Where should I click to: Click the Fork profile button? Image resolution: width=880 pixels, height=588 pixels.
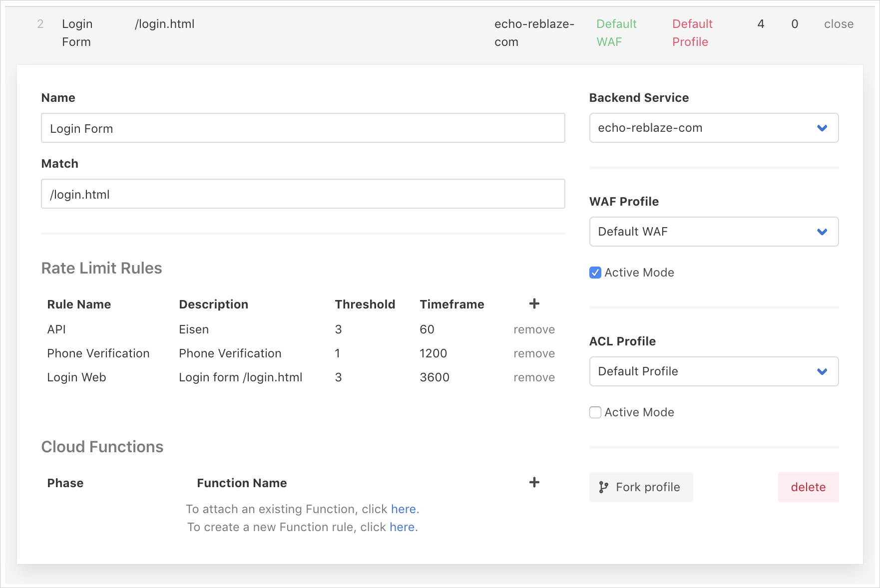[641, 487]
